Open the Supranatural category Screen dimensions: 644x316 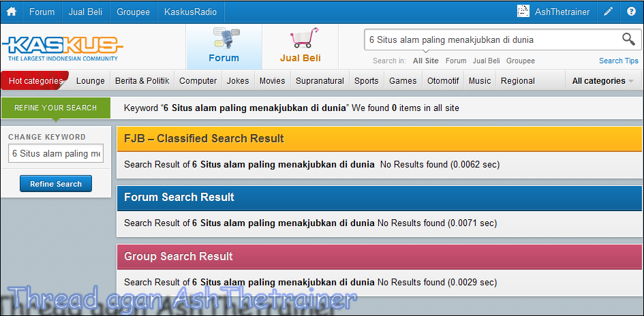[x=320, y=81]
